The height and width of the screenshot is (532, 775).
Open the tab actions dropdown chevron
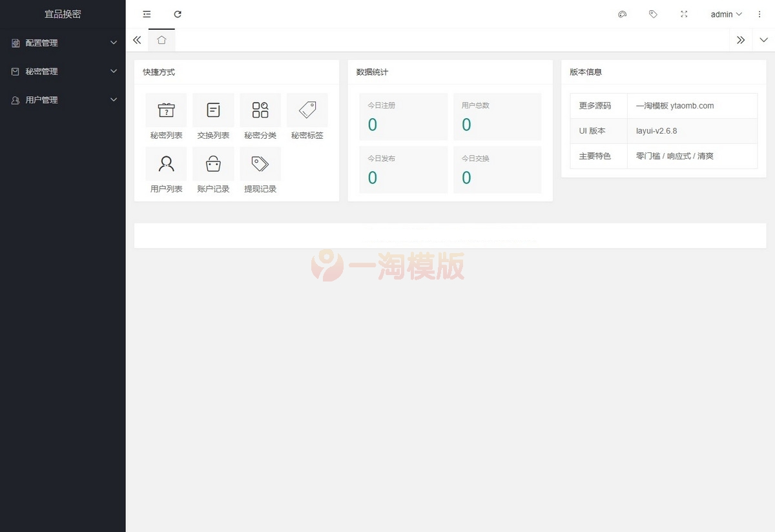coord(764,40)
